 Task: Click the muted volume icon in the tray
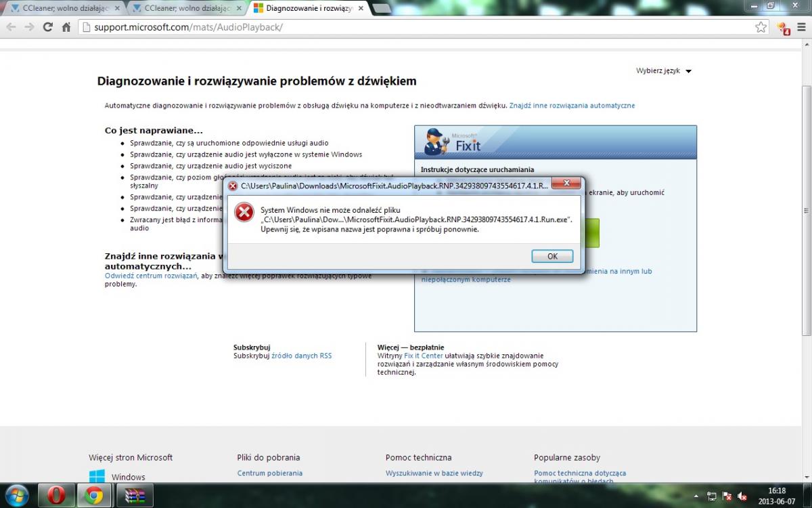(742, 496)
